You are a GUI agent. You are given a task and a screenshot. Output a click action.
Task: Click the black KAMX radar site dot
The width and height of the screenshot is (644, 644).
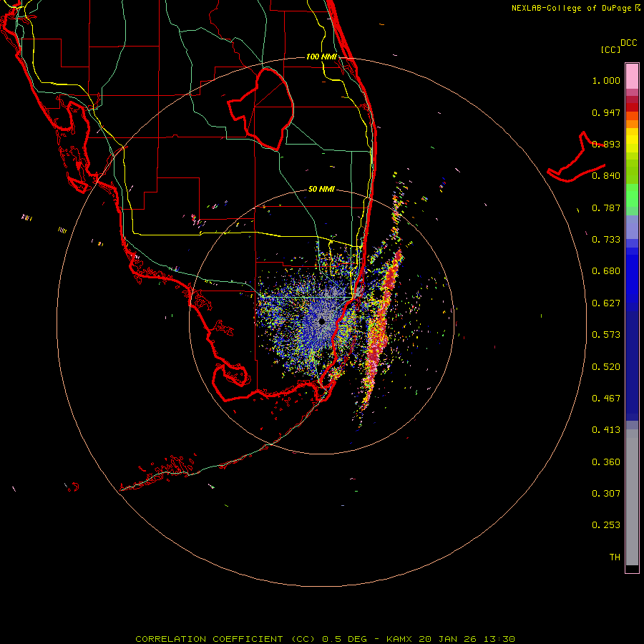[x=322, y=321]
